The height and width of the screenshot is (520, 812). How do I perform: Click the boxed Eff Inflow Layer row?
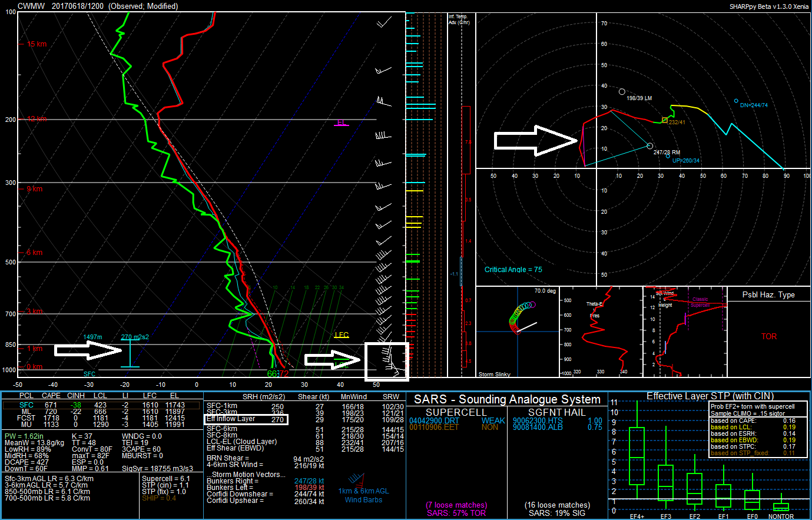click(246, 419)
